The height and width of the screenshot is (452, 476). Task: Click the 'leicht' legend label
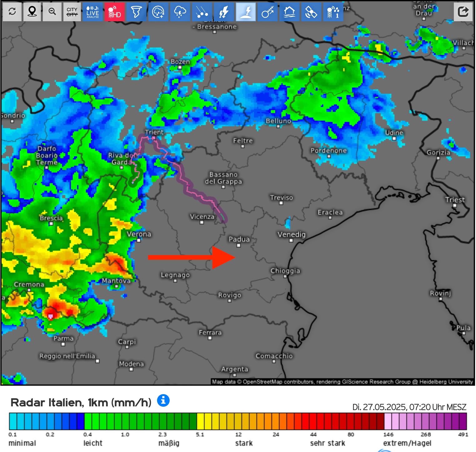point(93,443)
